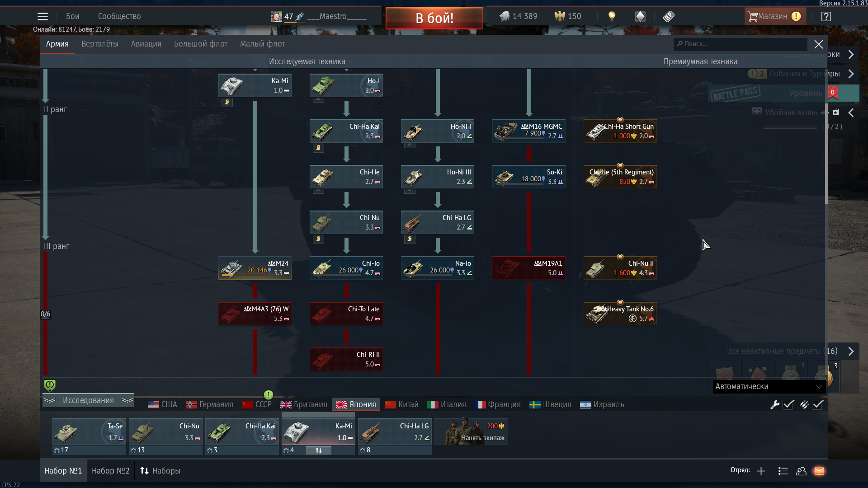This screenshot has width=868, height=488.
Task: Open the Автоматически dropdown
Action: [769, 386]
